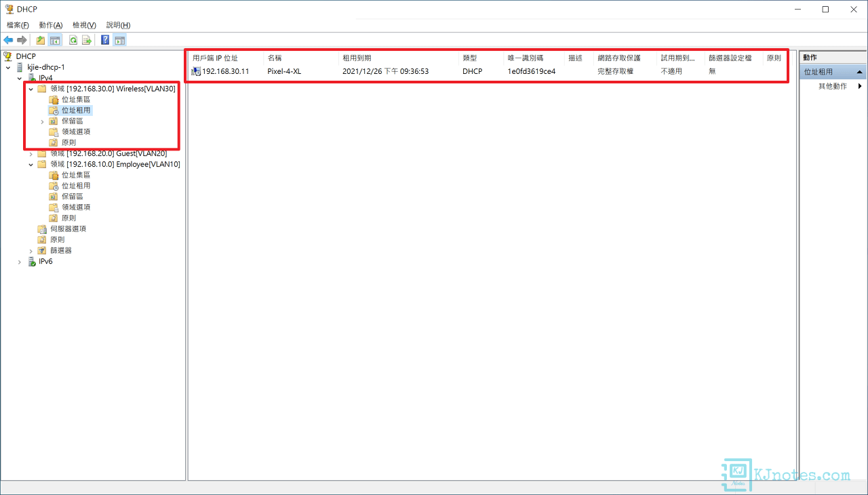868x495 pixels.
Task: Click the 篩選器設定檔 column header
Action: 734,58
